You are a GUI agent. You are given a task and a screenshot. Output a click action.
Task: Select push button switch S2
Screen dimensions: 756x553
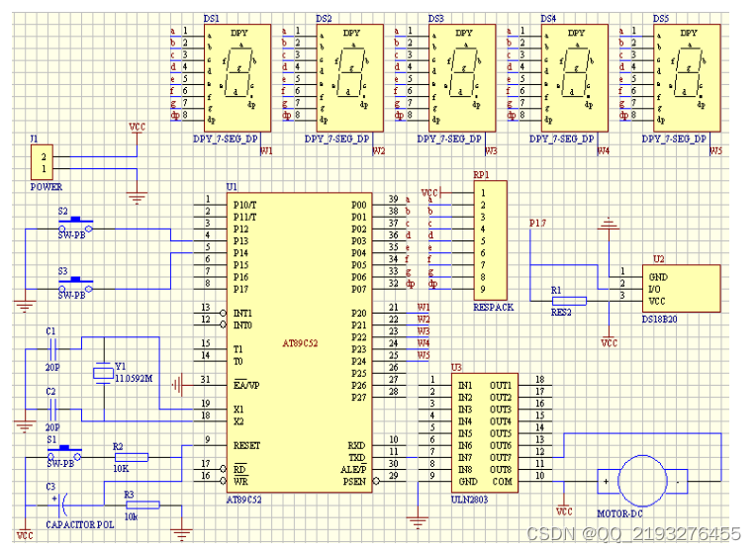(x=75, y=227)
